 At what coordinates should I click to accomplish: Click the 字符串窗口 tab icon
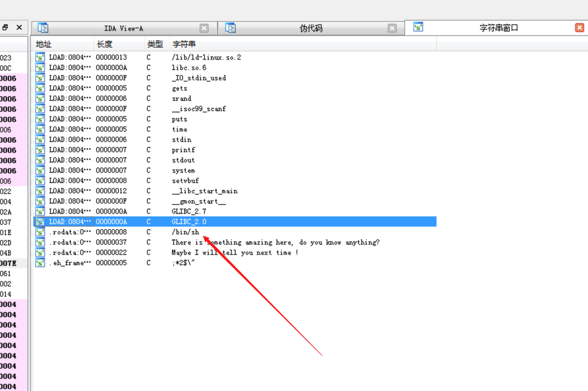click(x=418, y=27)
